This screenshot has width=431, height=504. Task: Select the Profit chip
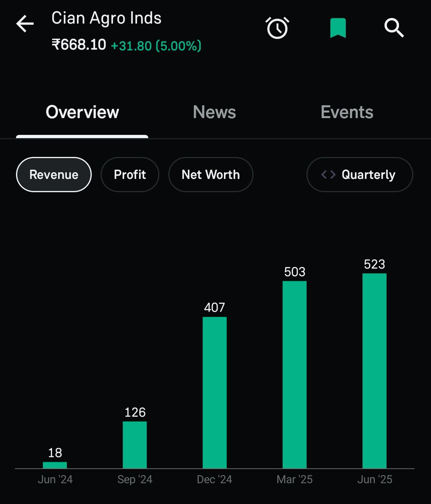[x=130, y=175]
